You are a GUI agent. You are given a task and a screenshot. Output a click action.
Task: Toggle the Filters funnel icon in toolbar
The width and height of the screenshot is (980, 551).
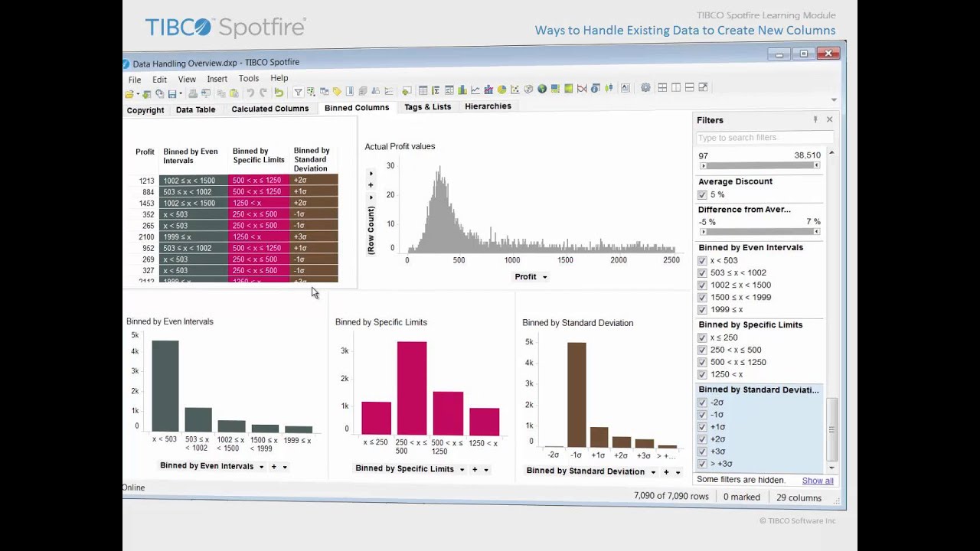(x=298, y=92)
